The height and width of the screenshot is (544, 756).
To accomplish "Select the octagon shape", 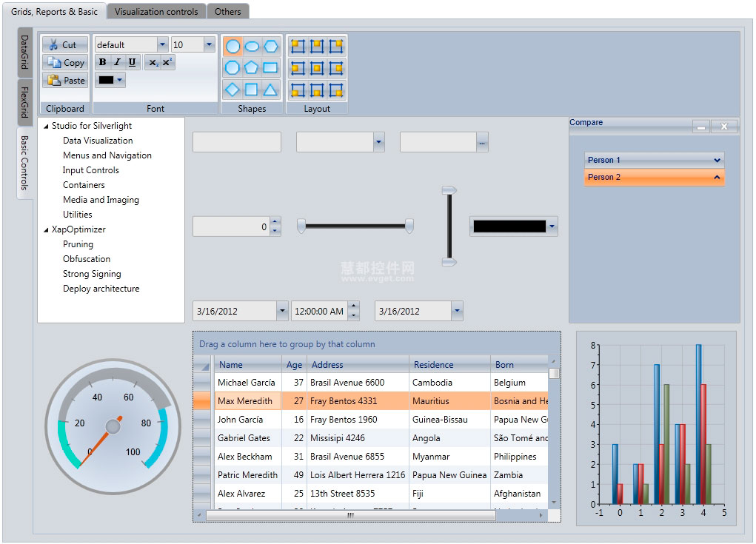I will pos(233,68).
